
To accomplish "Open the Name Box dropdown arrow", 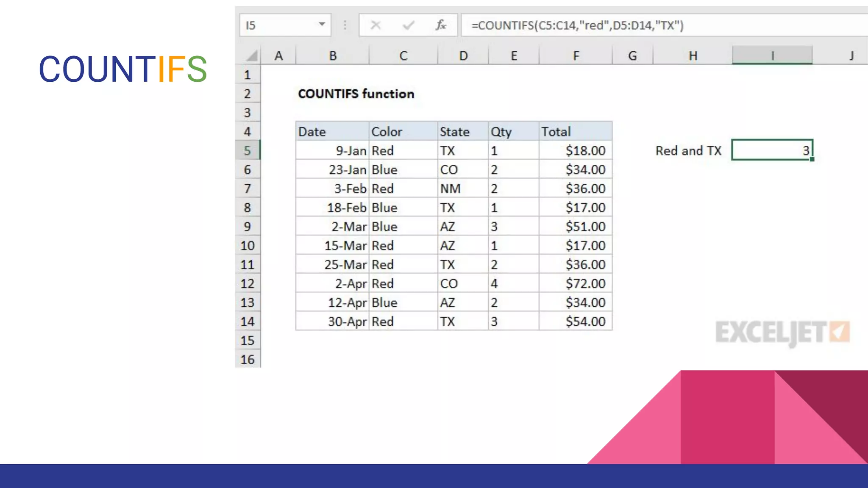I will tap(322, 25).
